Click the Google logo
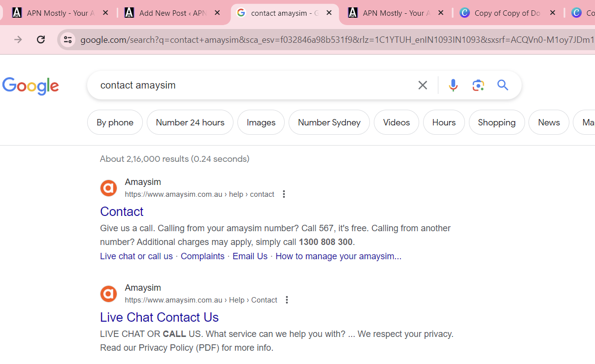The height and width of the screenshot is (364, 595). tap(31, 86)
